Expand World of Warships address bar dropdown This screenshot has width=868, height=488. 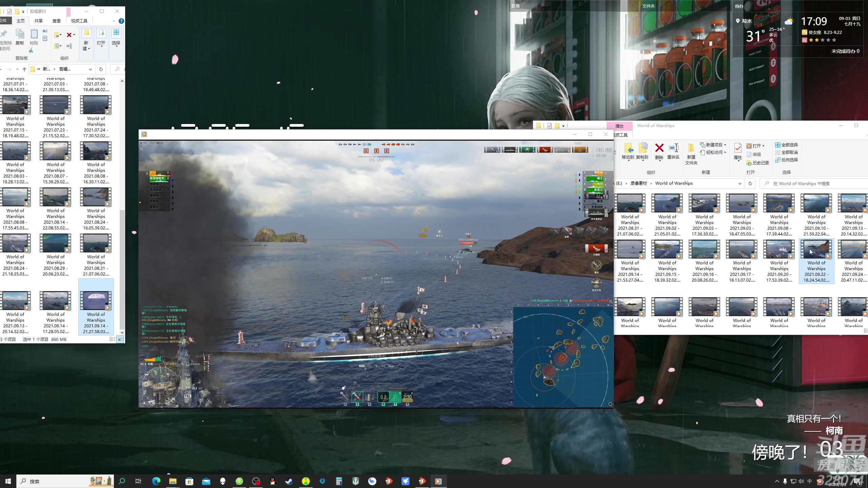pos(739,183)
